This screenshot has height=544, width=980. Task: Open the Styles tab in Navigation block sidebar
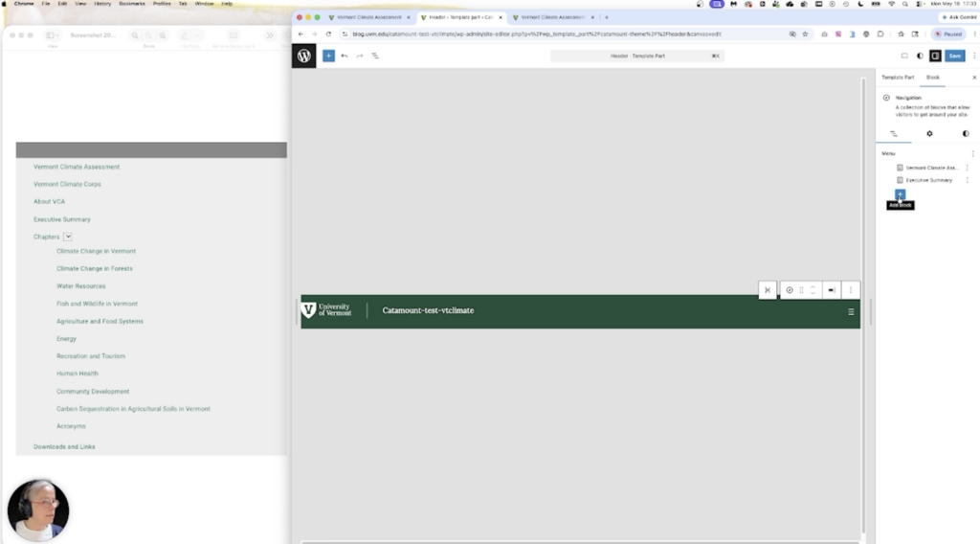pos(965,134)
